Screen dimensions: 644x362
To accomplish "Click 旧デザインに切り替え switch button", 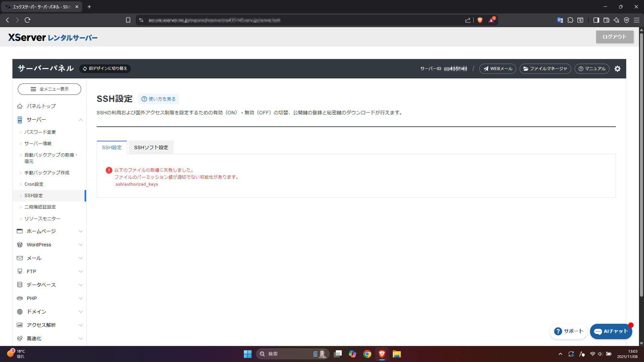I will [105, 68].
